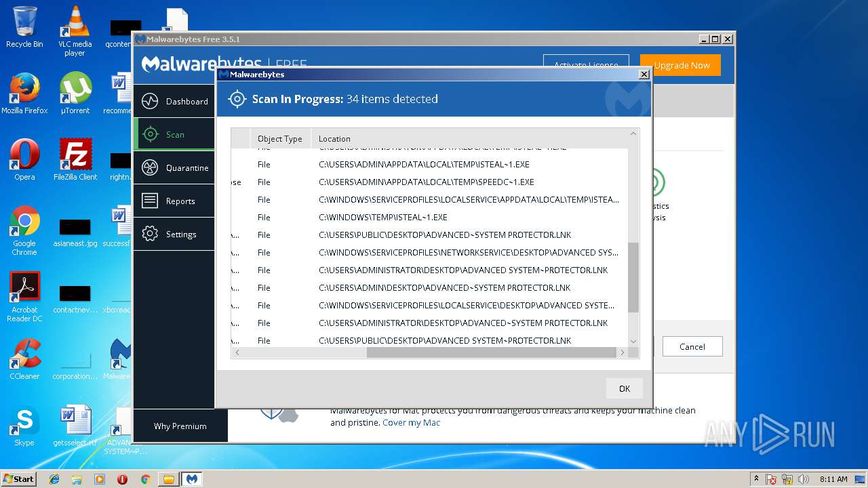Image resolution: width=868 pixels, height=488 pixels.
Task: Click the Scan target icon in sidebar
Action: tap(150, 135)
